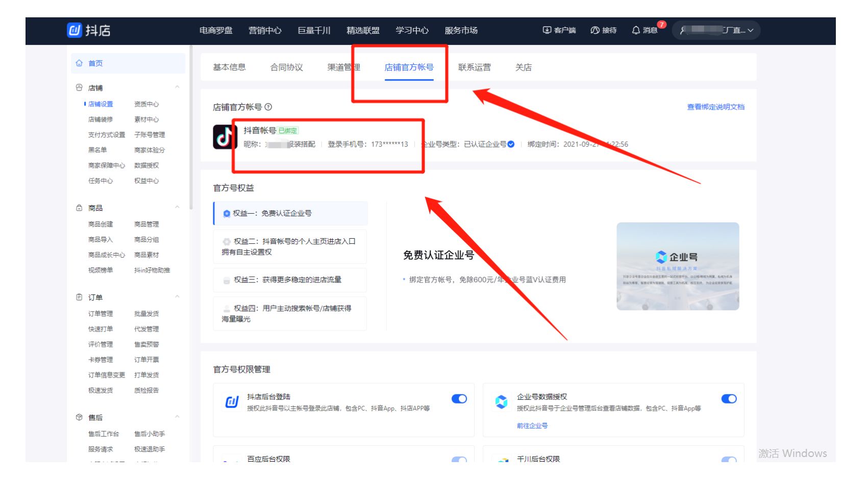
Task: Open the 联系运营 tab
Action: (x=475, y=67)
